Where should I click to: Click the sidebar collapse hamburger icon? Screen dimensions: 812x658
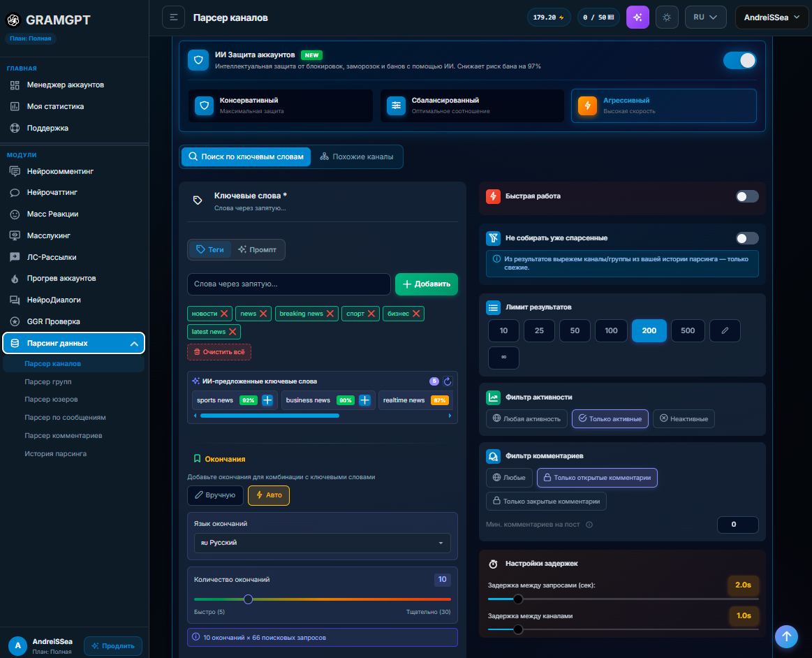[173, 17]
